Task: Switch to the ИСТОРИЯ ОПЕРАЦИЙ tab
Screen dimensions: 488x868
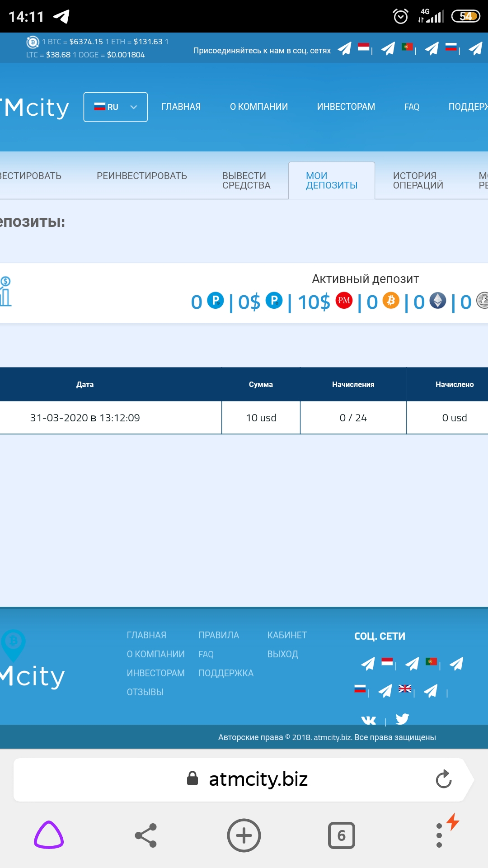Action: pos(418,180)
